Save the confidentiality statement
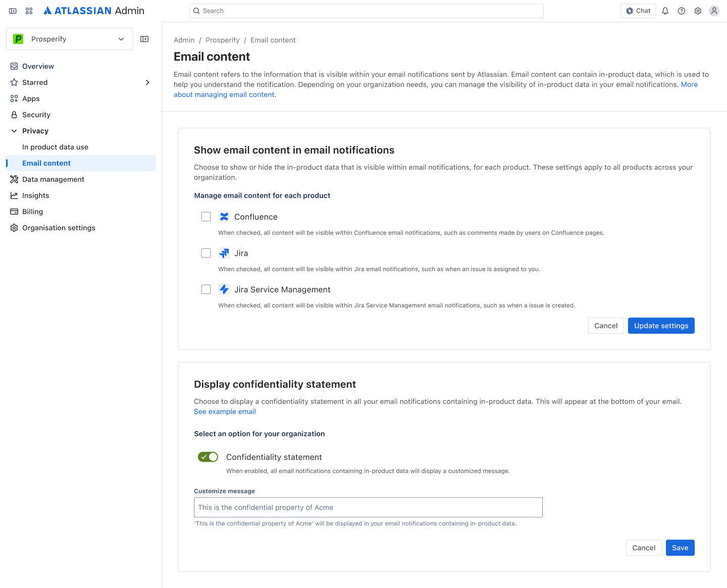Screen dimensions: 727x588 click(680, 548)
